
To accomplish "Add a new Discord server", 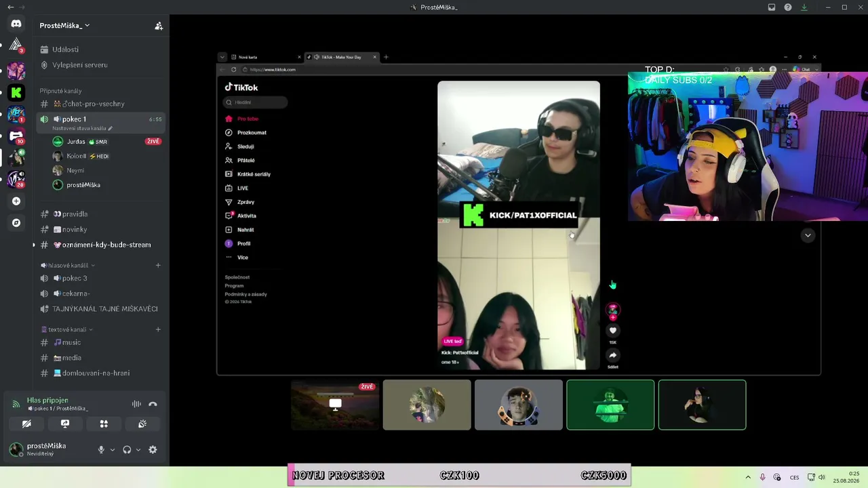I will pyautogui.click(x=16, y=201).
